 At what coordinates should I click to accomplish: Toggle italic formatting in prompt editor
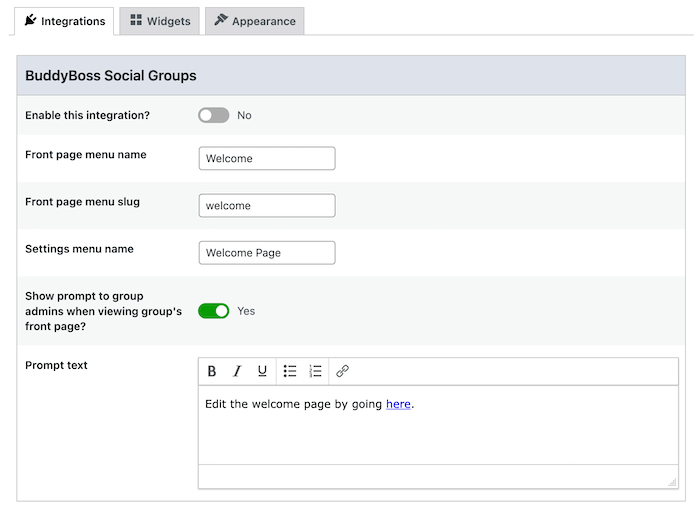(x=237, y=371)
